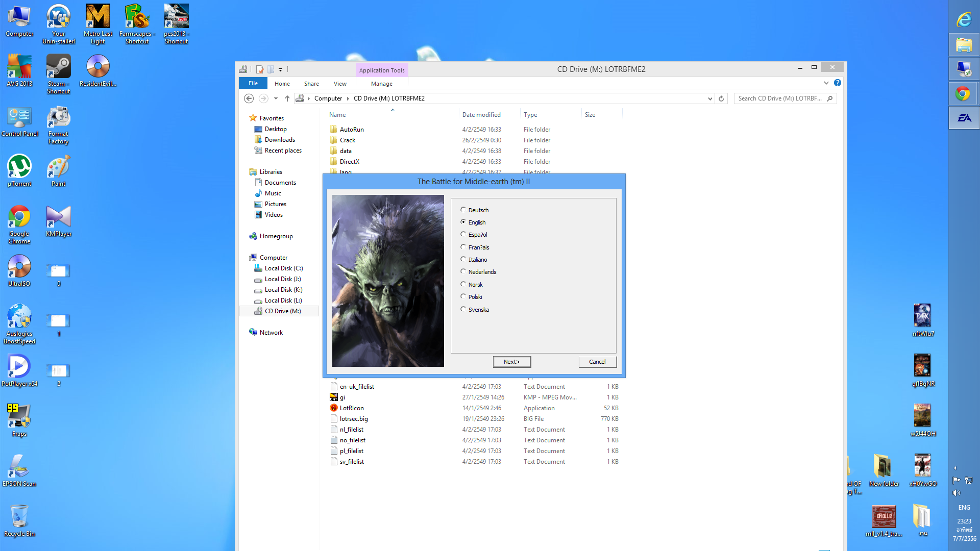
Task: Click the Search CD Drive field
Action: 779,98
